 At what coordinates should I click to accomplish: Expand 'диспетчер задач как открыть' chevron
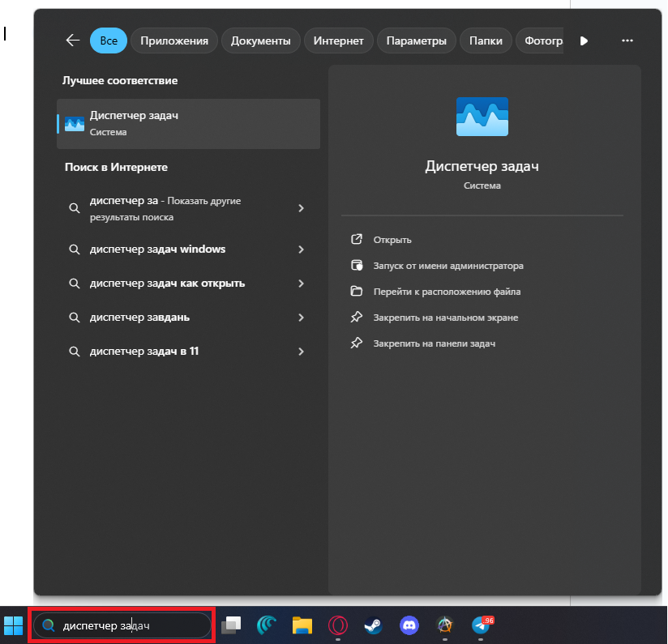click(301, 284)
